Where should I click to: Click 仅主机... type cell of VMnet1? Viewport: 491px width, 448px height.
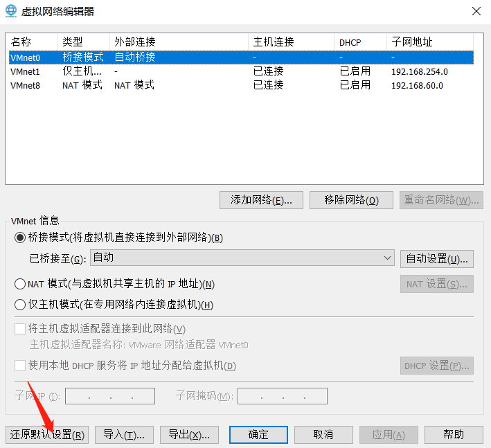(x=82, y=71)
